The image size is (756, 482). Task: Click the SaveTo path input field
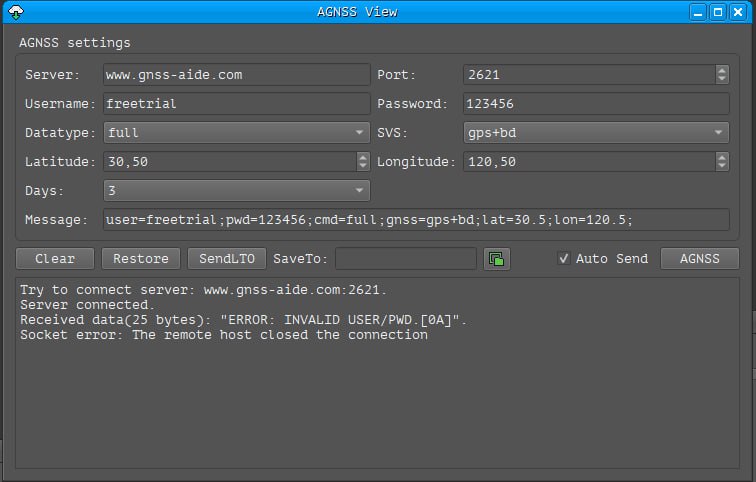pos(406,259)
